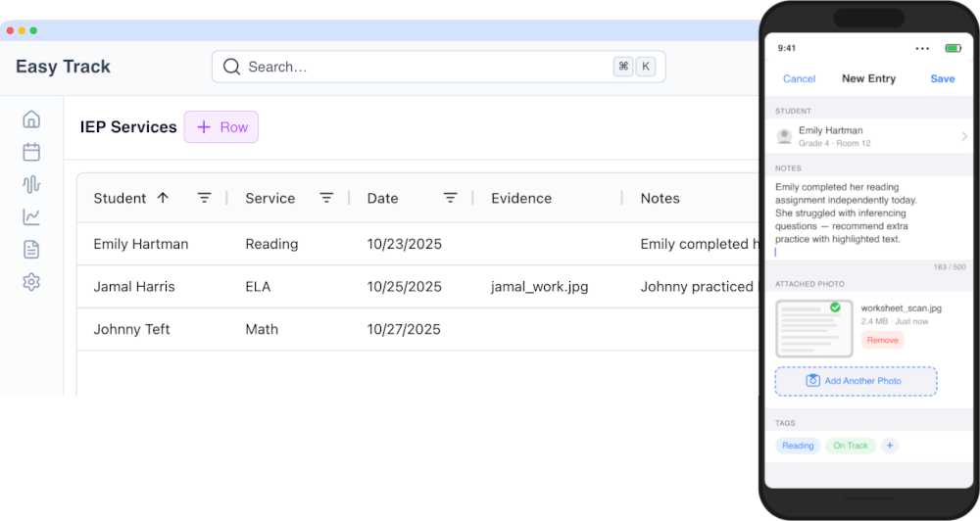
Task: Click the Student column sort arrow
Action: click(x=163, y=198)
